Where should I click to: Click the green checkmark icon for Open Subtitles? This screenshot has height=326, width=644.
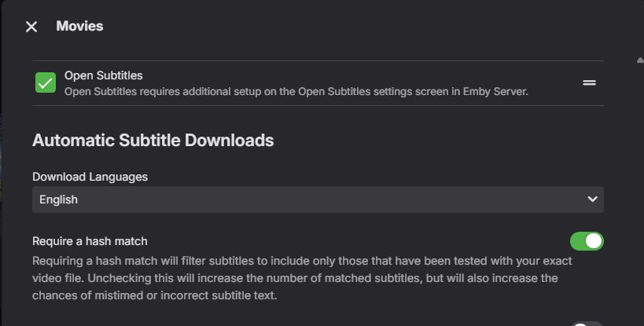pos(46,82)
